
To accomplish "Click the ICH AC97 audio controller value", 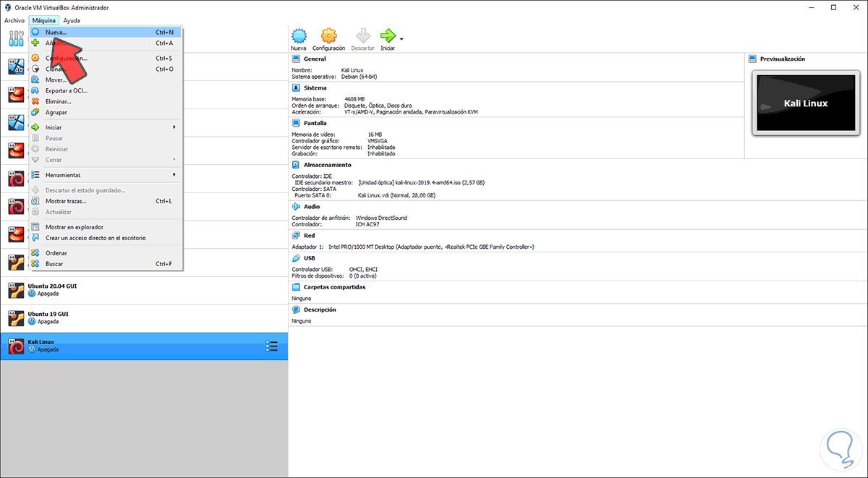I will coord(367,224).
